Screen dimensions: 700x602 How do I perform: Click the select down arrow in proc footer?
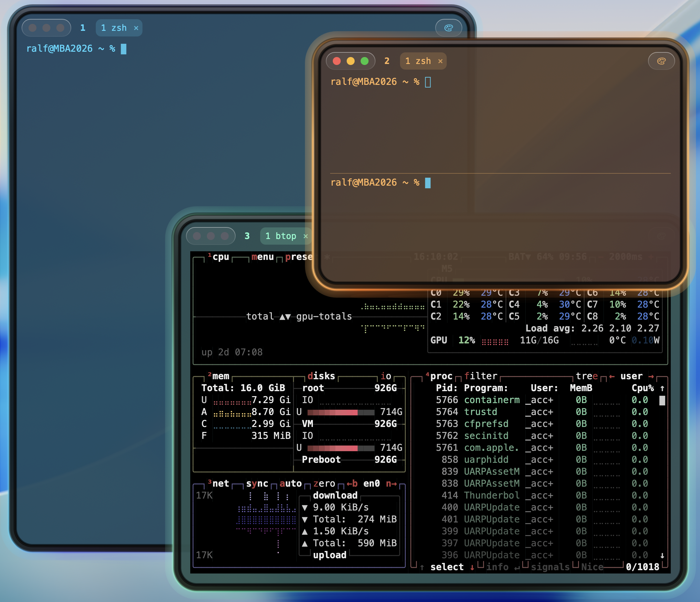(472, 567)
